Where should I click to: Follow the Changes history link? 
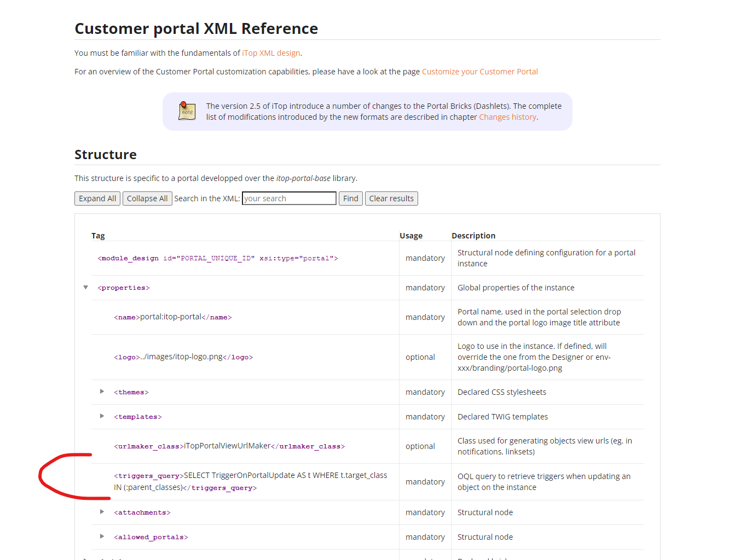point(507,117)
